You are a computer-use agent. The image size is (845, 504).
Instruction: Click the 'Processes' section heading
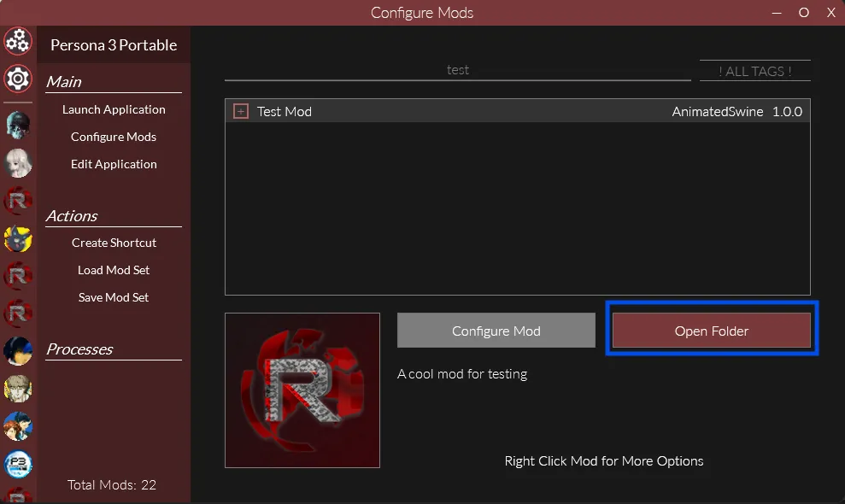tap(79, 349)
